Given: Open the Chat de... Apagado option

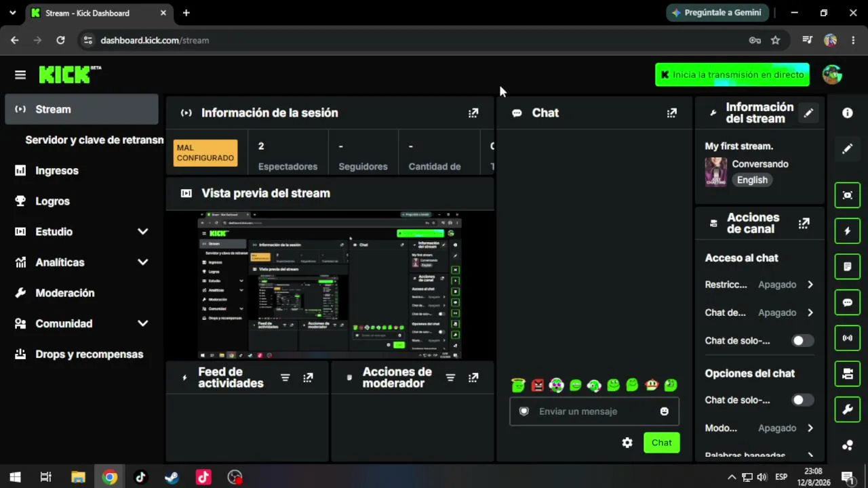Looking at the screenshot, I should (x=759, y=312).
